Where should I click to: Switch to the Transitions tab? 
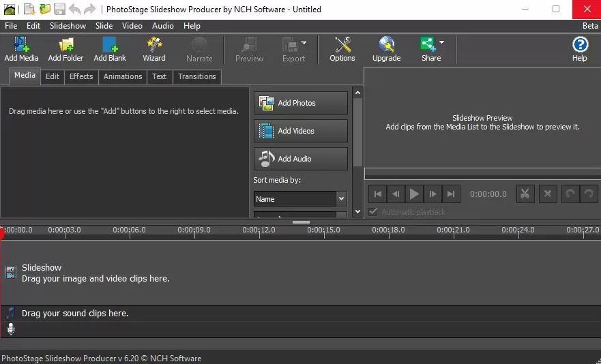click(197, 76)
